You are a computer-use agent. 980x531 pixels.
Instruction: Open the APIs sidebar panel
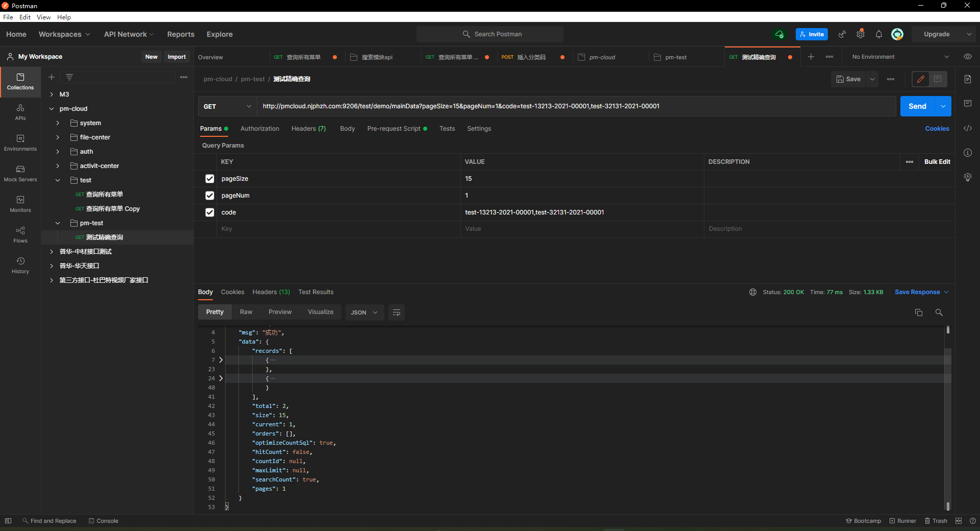20,112
